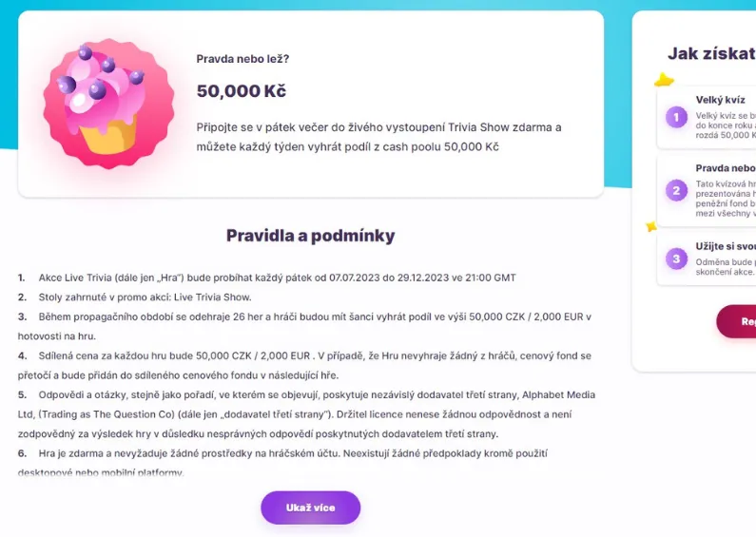
Task: Click rule 5 mentioning Alphabet Media Ltd
Action: 306,414
